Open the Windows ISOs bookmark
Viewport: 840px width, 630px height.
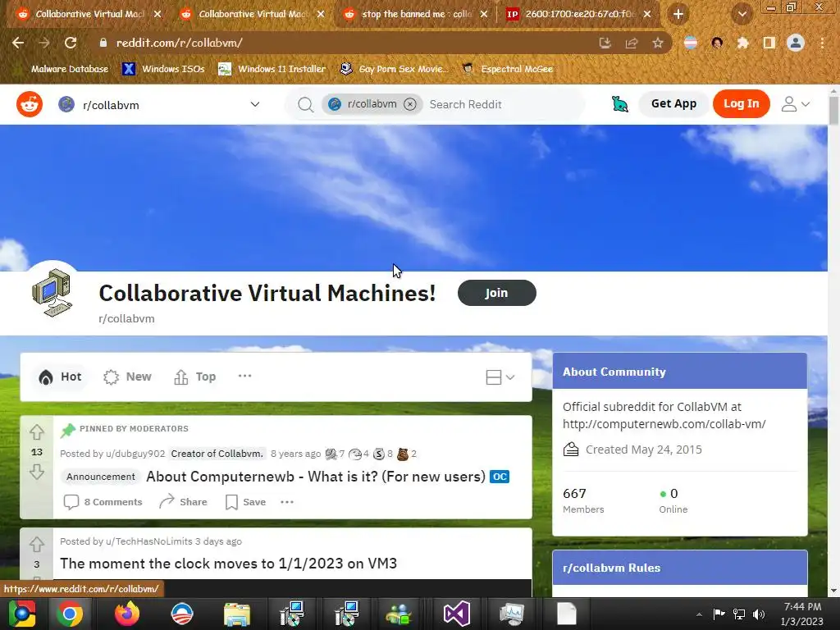[163, 69]
